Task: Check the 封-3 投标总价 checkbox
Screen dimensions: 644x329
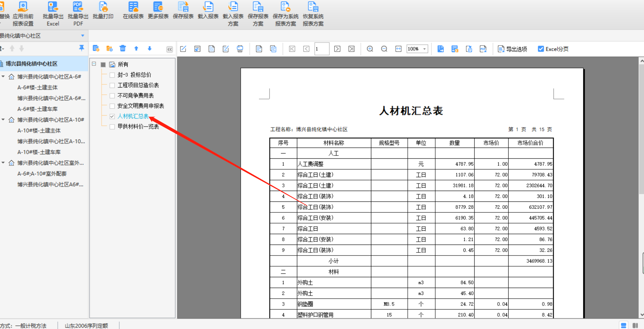Action: click(x=112, y=75)
